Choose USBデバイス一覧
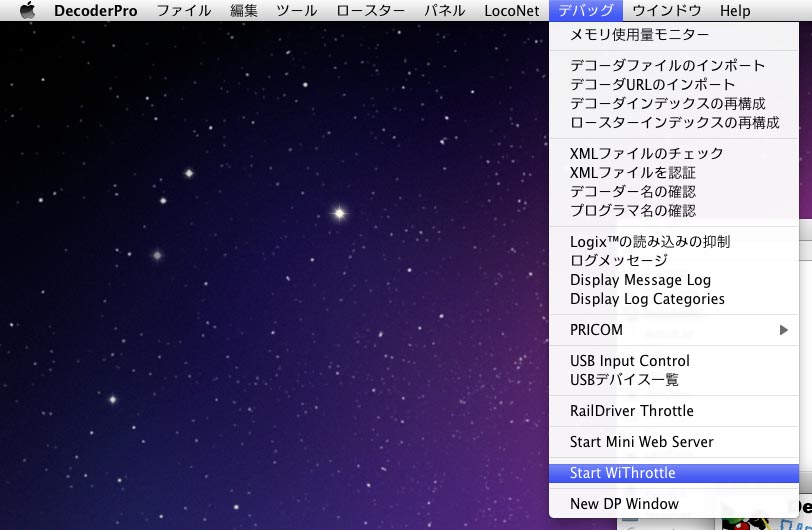The width and height of the screenshot is (812, 530). click(674, 380)
